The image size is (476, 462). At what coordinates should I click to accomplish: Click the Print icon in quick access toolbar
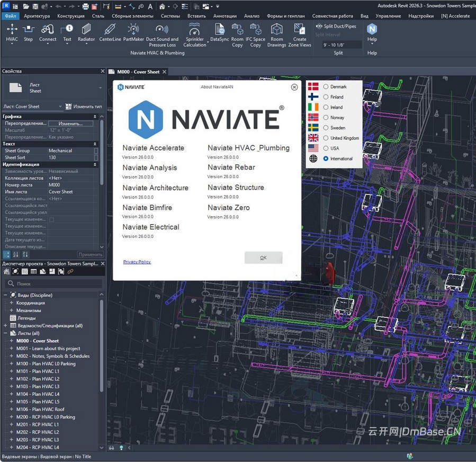point(86,6)
